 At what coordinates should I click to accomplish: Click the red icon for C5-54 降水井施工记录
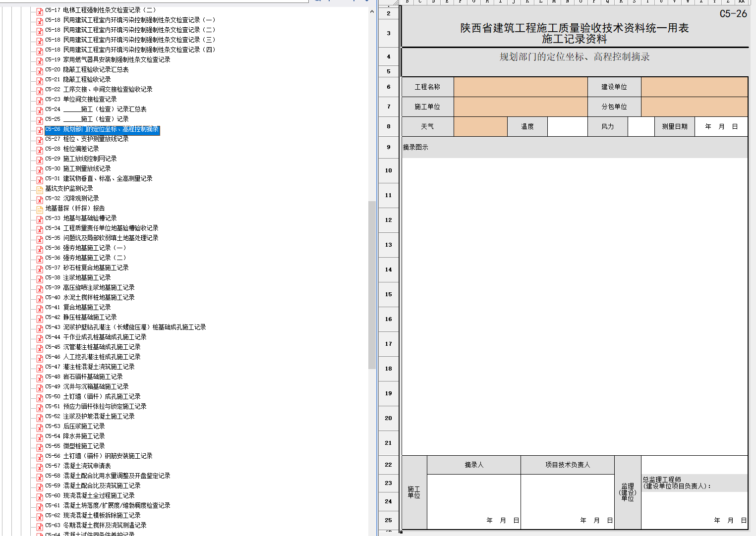[x=40, y=437]
